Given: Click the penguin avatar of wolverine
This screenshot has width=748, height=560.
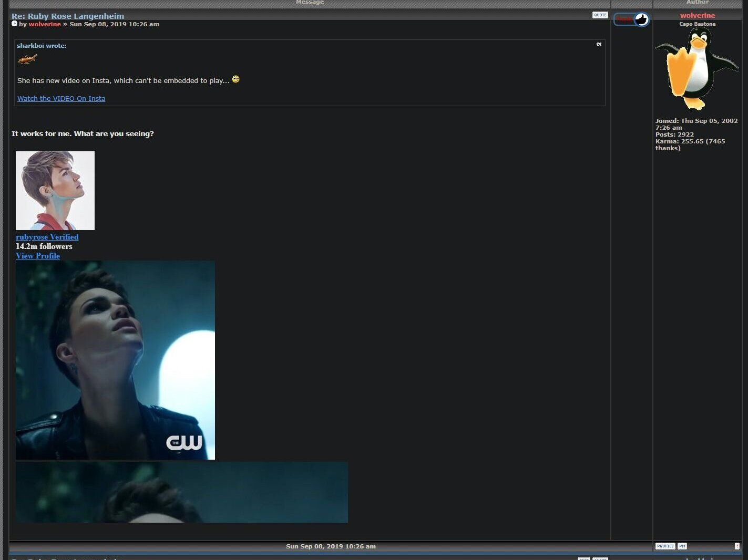Looking at the screenshot, I should (x=696, y=69).
